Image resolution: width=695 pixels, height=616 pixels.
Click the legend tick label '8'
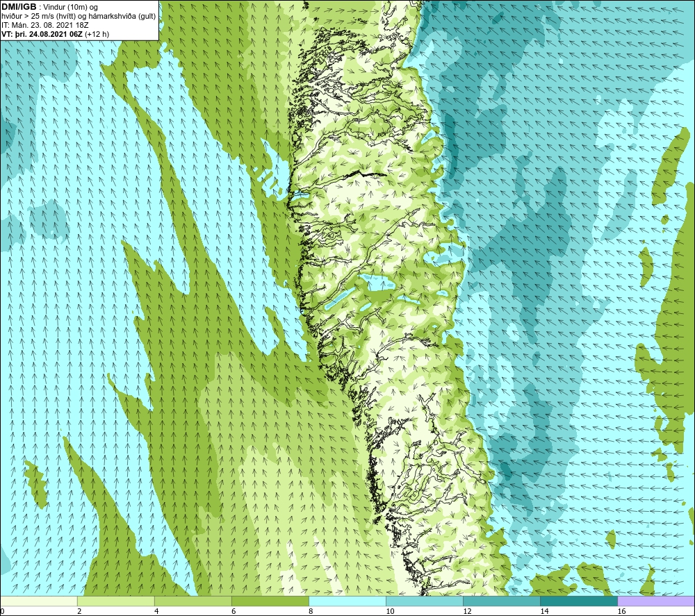(x=311, y=612)
